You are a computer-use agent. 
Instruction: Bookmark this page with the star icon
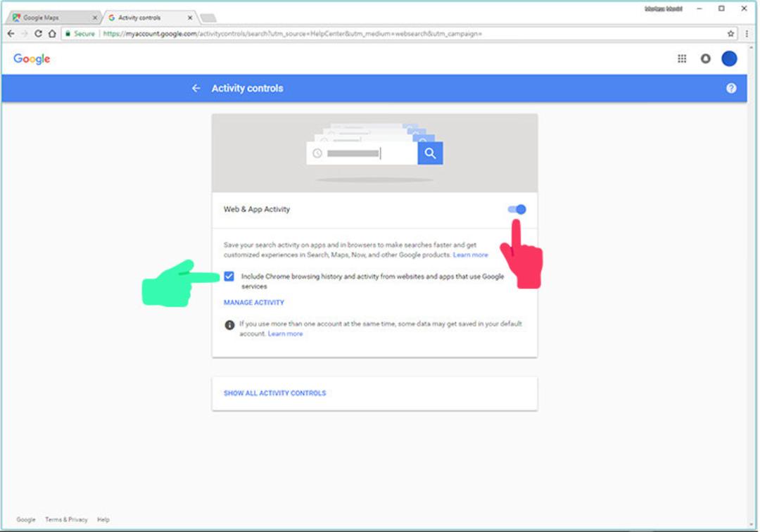730,34
